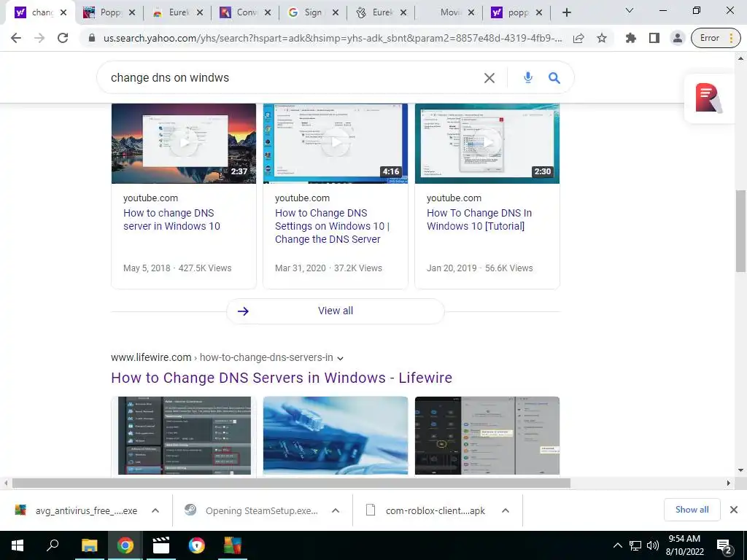Open the Lifewire DNS Servers article
Screen dimensions: 747x560
pyautogui.click(x=282, y=378)
